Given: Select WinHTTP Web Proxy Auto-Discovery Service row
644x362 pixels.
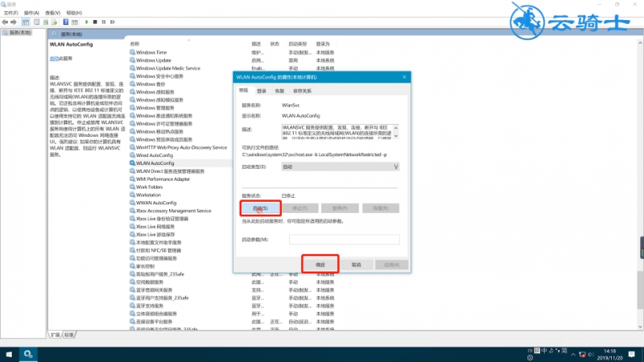Looking at the screenshot, I should coord(180,147).
